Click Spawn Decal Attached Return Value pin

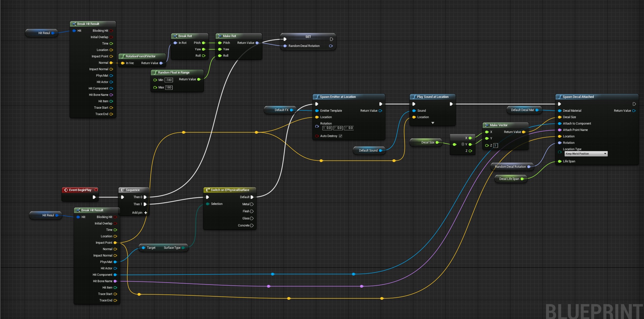coord(634,111)
